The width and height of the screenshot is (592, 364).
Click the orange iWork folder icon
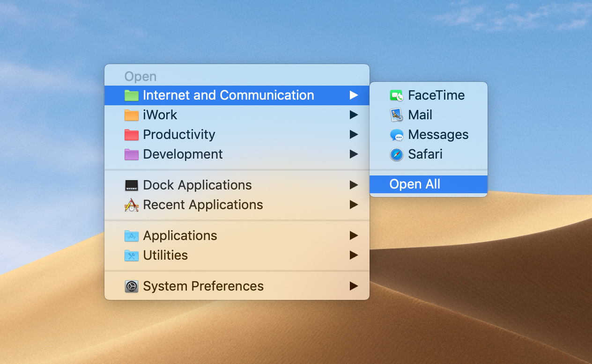click(131, 115)
